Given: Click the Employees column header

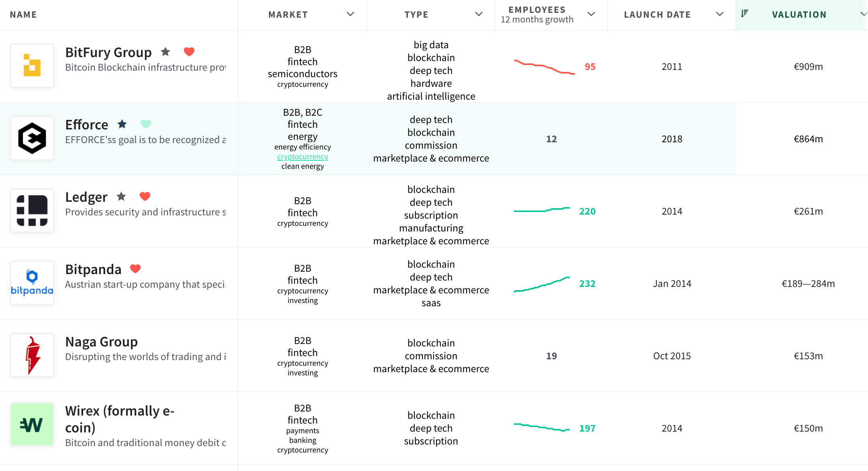Looking at the screenshot, I should [537, 14].
